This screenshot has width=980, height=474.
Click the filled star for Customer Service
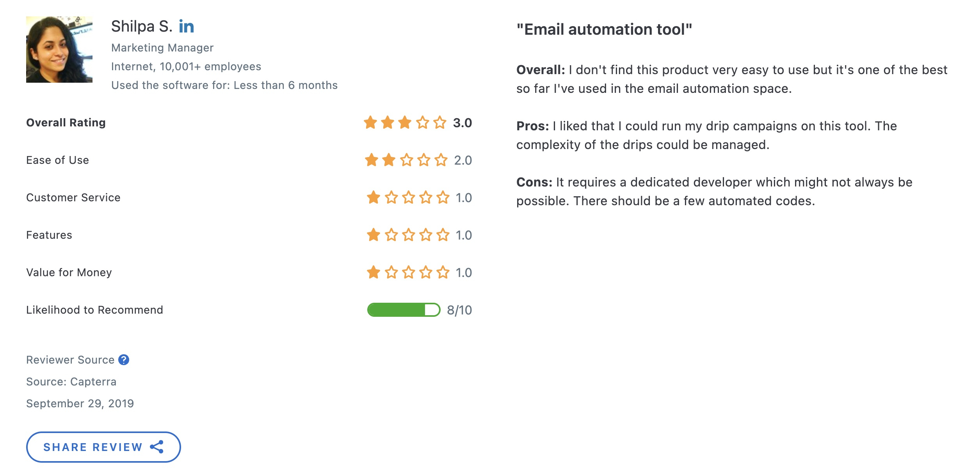coord(372,197)
